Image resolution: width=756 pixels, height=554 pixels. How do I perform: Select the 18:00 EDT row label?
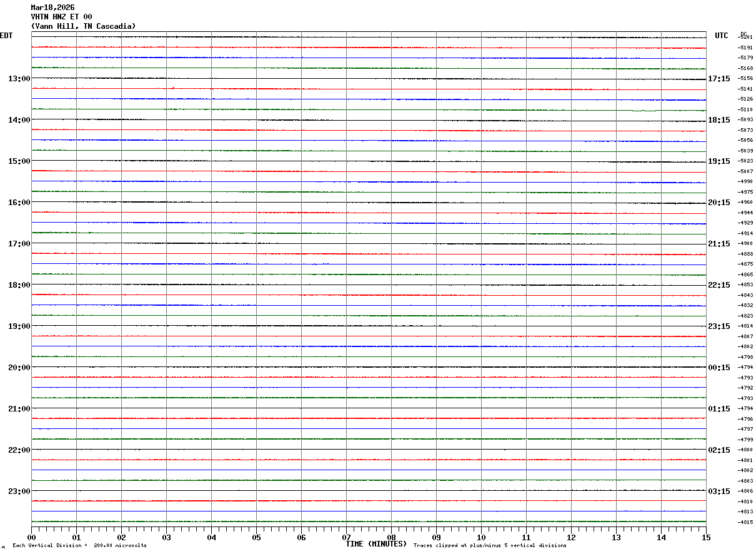click(19, 285)
